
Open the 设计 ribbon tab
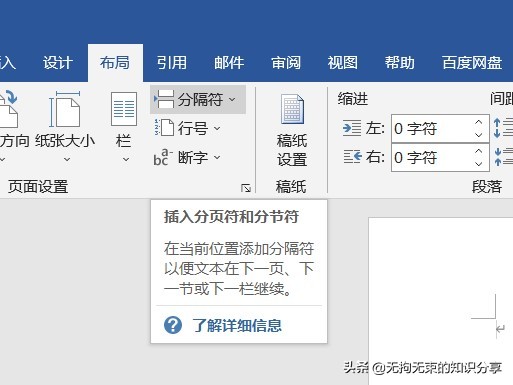58,63
